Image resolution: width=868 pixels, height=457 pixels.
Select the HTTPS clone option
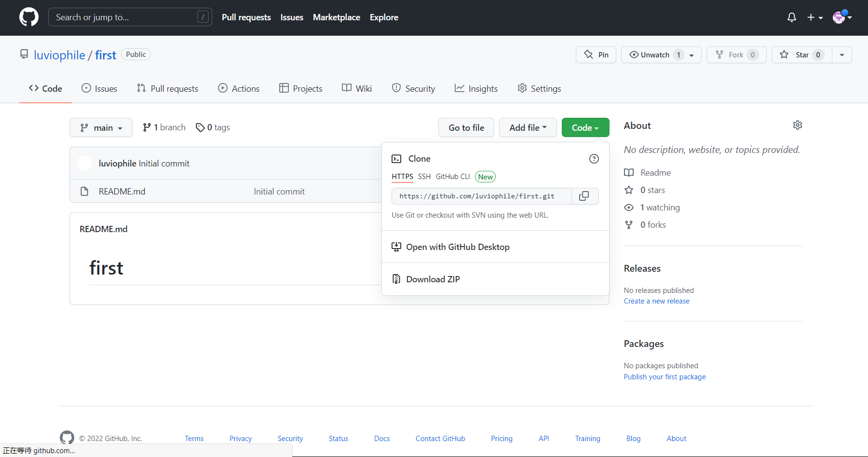[402, 177]
